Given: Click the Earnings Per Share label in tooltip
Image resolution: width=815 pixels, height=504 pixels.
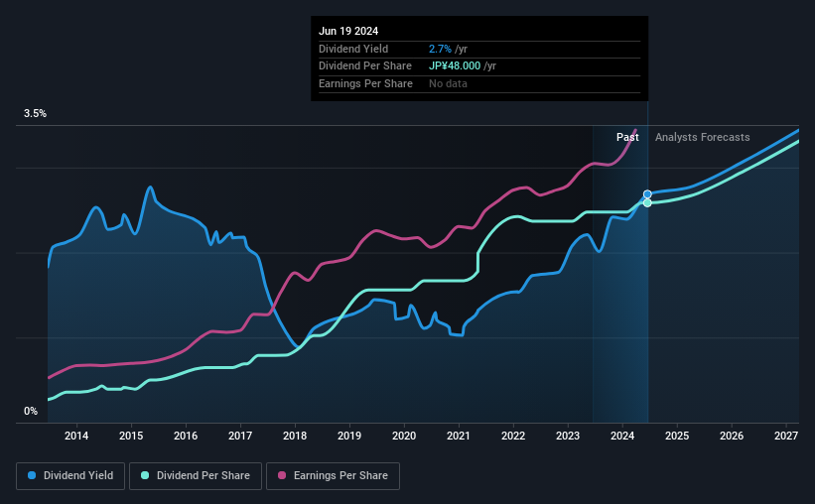Looking at the screenshot, I should [365, 83].
